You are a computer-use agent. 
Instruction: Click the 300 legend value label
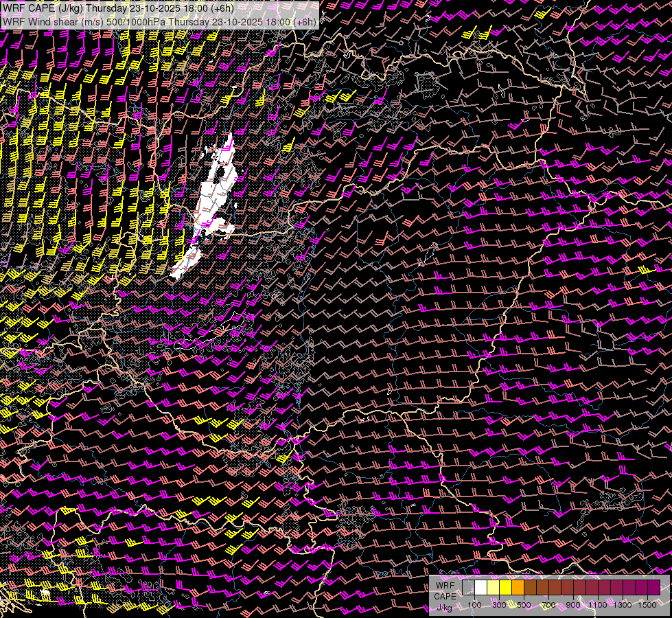click(499, 605)
